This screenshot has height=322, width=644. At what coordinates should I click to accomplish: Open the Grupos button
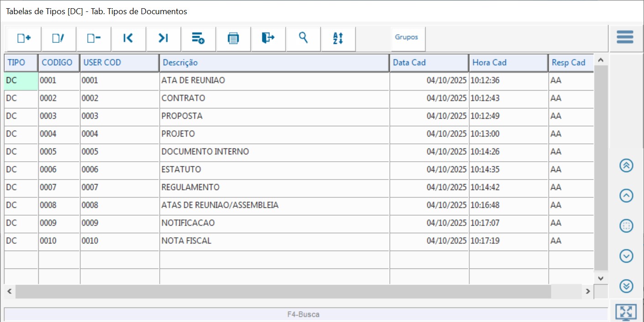(407, 37)
